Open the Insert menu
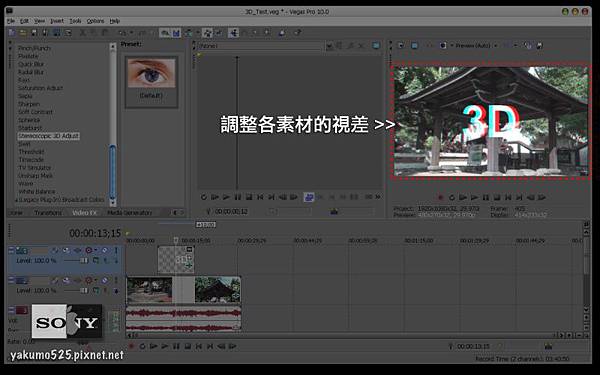This screenshot has height=375, width=600. point(57,21)
